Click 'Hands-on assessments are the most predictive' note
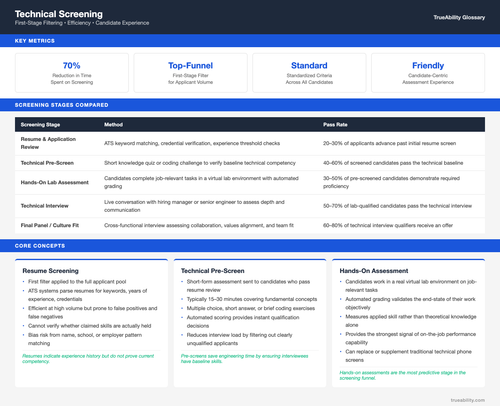This screenshot has height=406, width=500. 403,375
